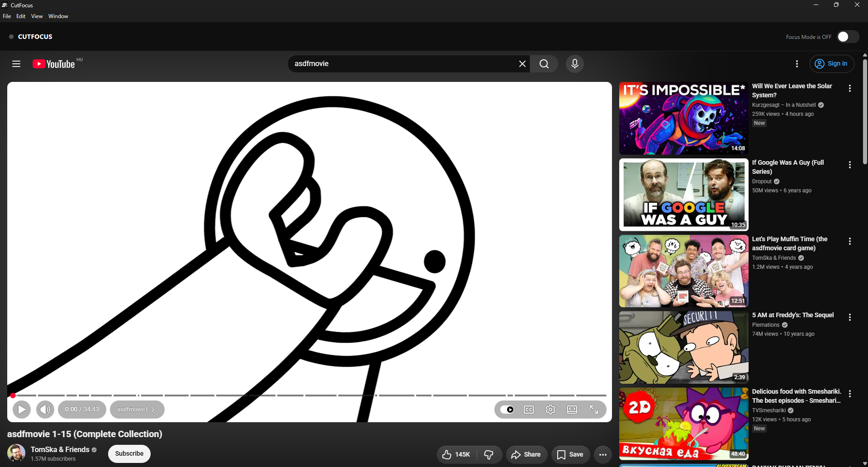Open the Smeshariki 2D food thumbnail
The height and width of the screenshot is (467, 868).
point(683,424)
